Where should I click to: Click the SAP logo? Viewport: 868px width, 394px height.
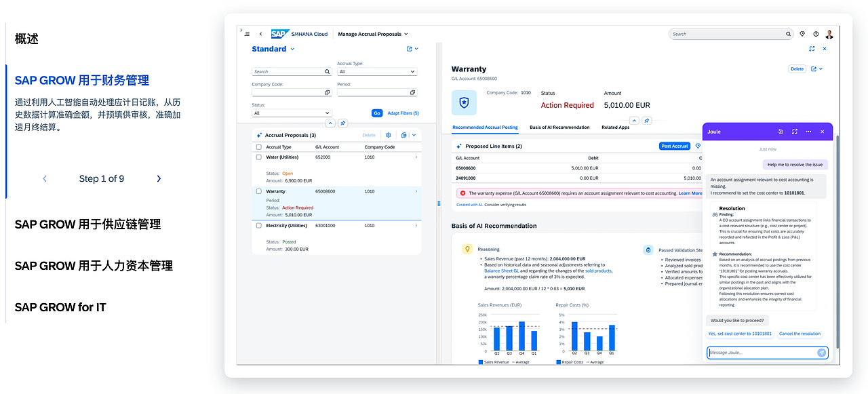(279, 34)
